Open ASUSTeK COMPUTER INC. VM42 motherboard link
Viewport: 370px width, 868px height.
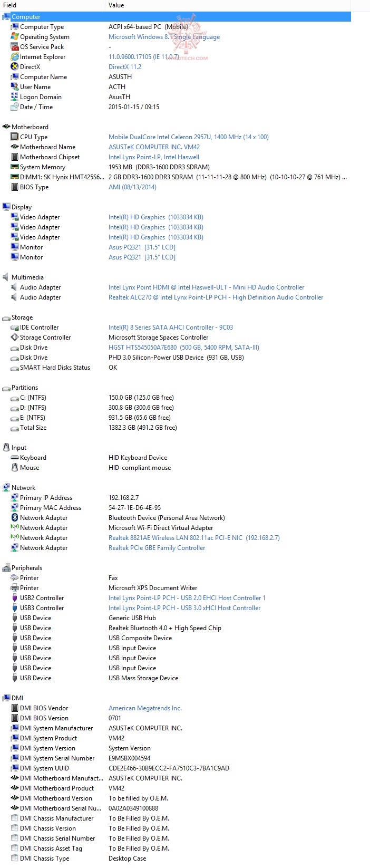pyautogui.click(x=154, y=147)
